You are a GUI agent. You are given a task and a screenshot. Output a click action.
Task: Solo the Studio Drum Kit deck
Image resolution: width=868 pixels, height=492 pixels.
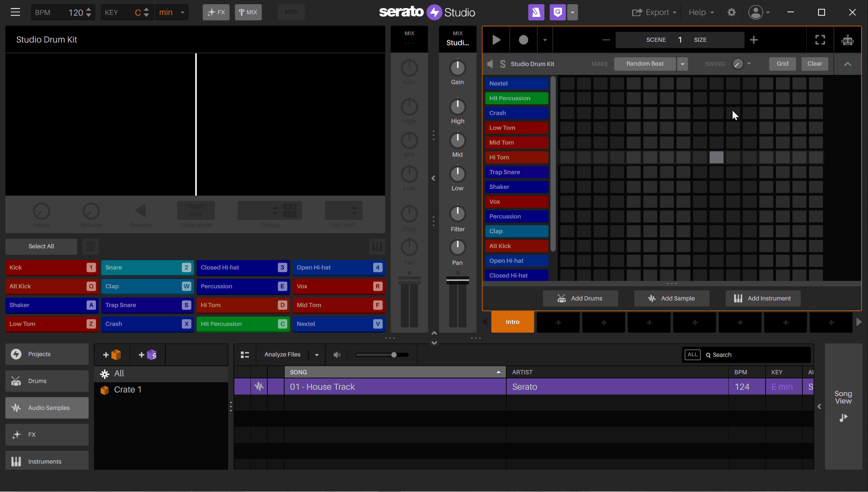503,64
